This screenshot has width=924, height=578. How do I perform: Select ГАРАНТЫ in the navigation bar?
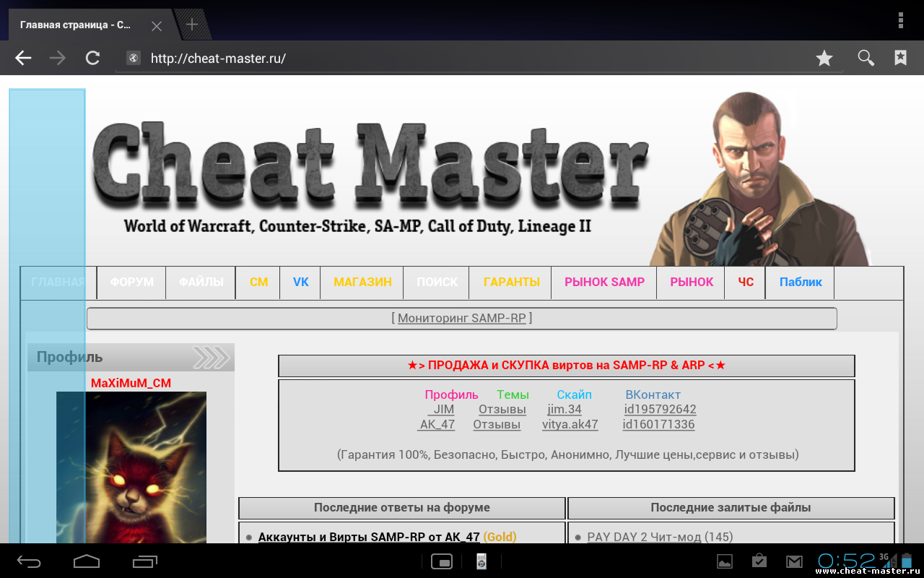click(511, 282)
